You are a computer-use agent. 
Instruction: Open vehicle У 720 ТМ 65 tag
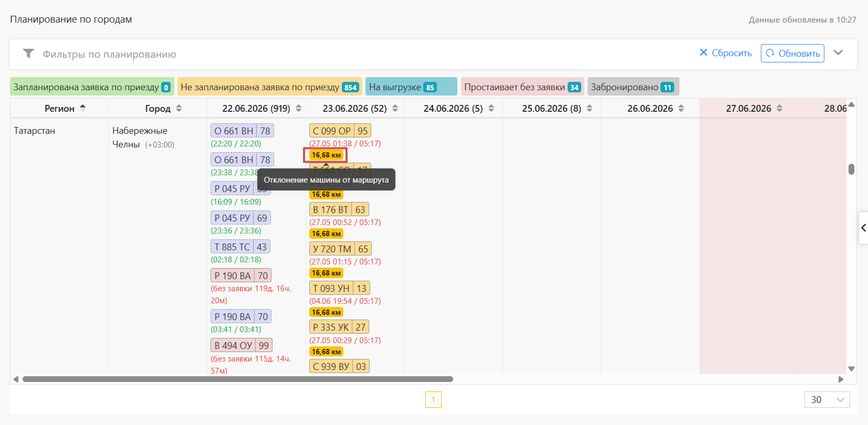(x=340, y=249)
